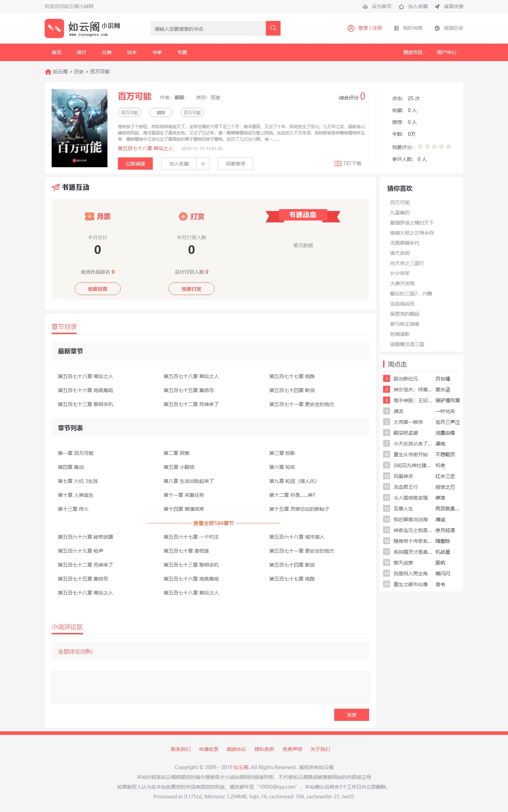Click the 加入收藏 button under book info
Viewport: 508px width, 812px height.
coord(179,164)
